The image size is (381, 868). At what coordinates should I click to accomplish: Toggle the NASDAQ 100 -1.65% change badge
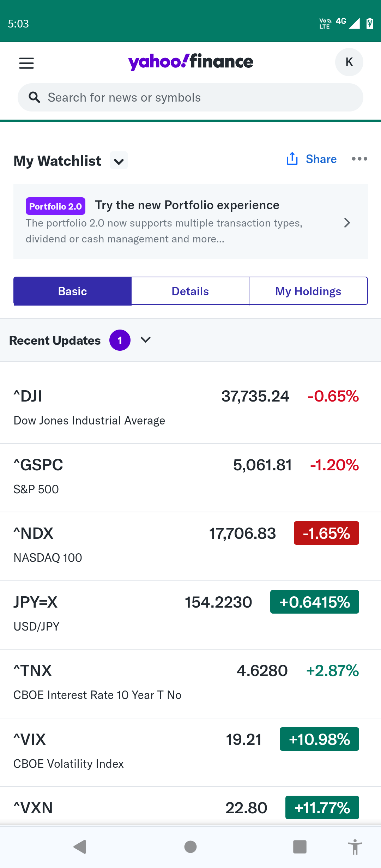tap(326, 533)
